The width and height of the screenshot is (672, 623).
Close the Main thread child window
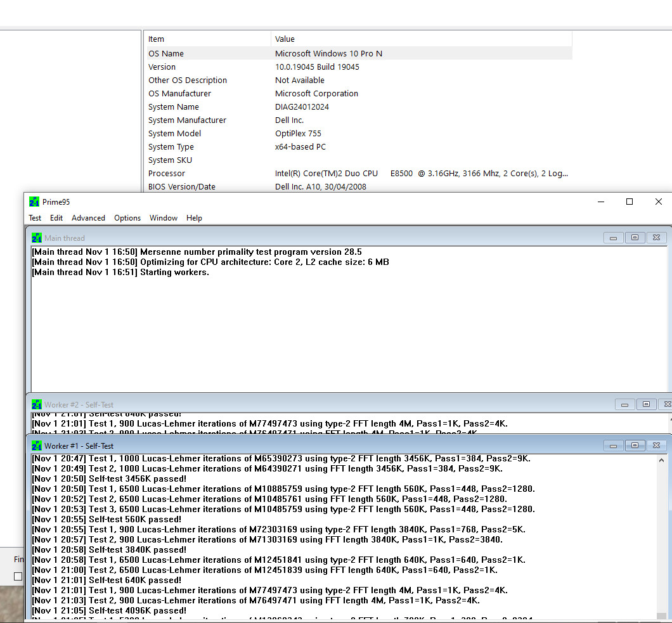(656, 238)
